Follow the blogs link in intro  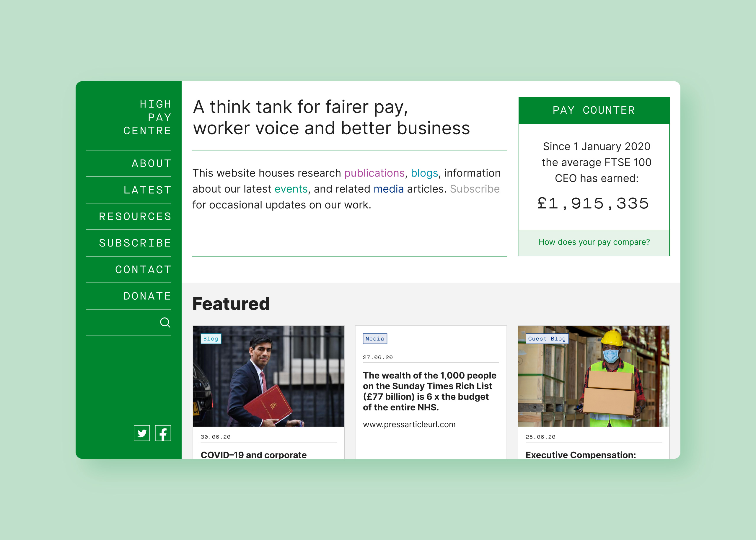coord(424,173)
